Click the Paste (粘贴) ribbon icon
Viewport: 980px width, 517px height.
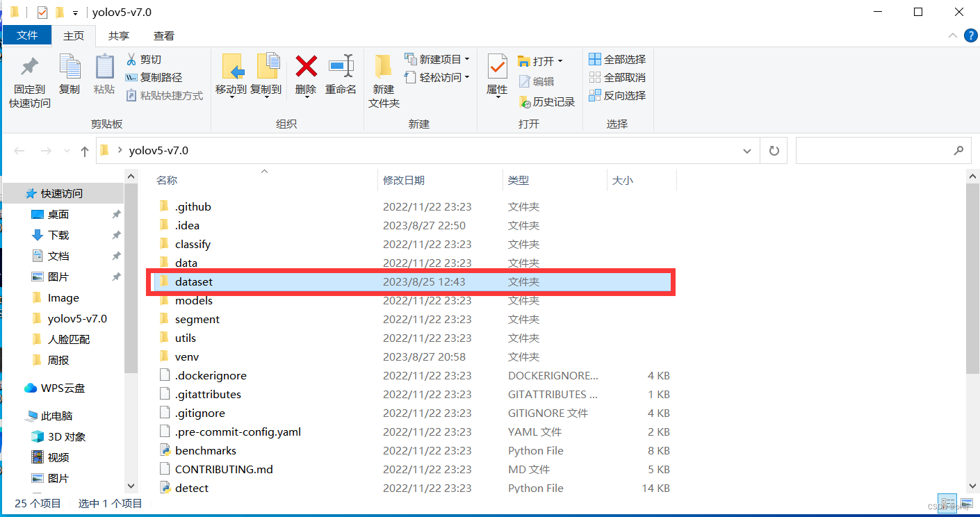104,67
